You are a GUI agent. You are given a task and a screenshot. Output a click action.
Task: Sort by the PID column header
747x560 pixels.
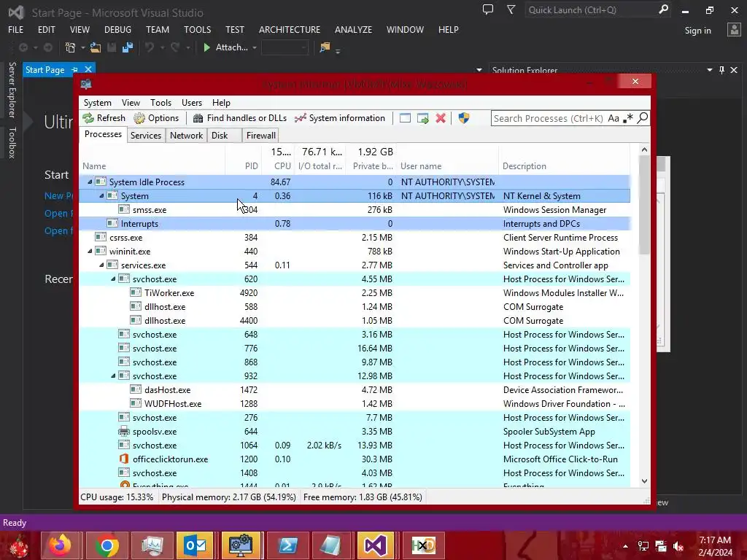pyautogui.click(x=244, y=166)
